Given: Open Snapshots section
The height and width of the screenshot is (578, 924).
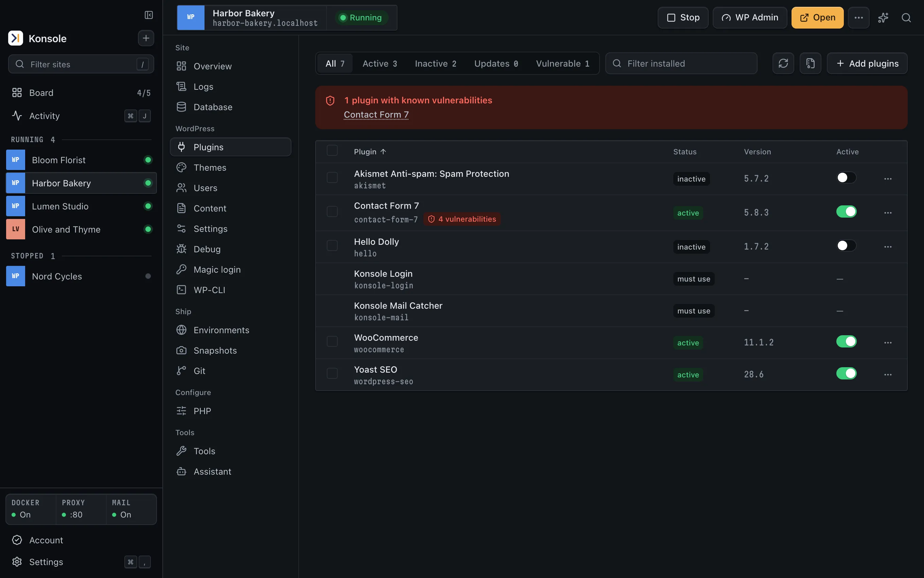Looking at the screenshot, I should point(230,351).
